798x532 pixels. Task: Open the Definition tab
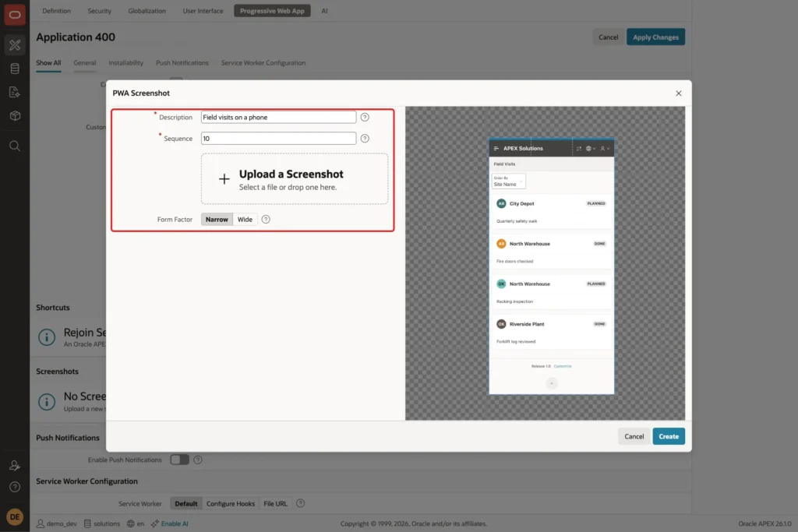[x=56, y=11]
